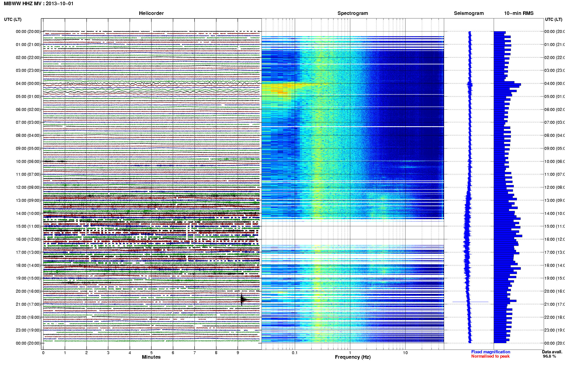Click the plot title 'MBWW HHZ MV : 2013-10-01'

coord(39,3)
